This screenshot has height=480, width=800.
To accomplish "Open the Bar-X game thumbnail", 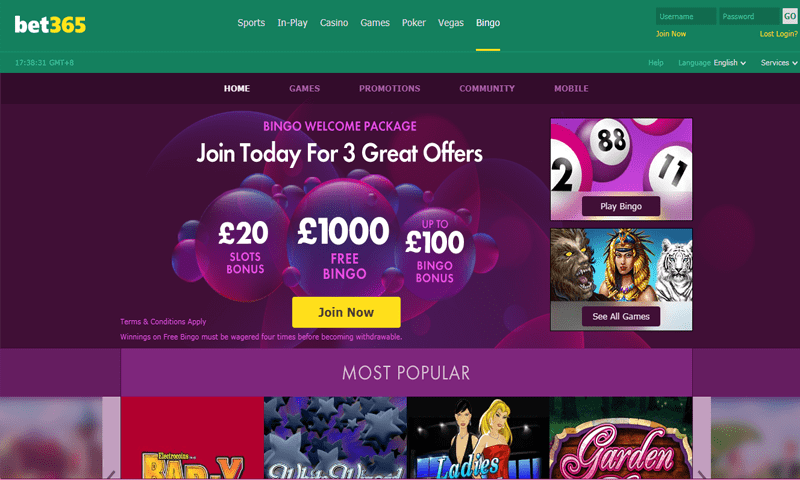I will pyautogui.click(x=192, y=439).
